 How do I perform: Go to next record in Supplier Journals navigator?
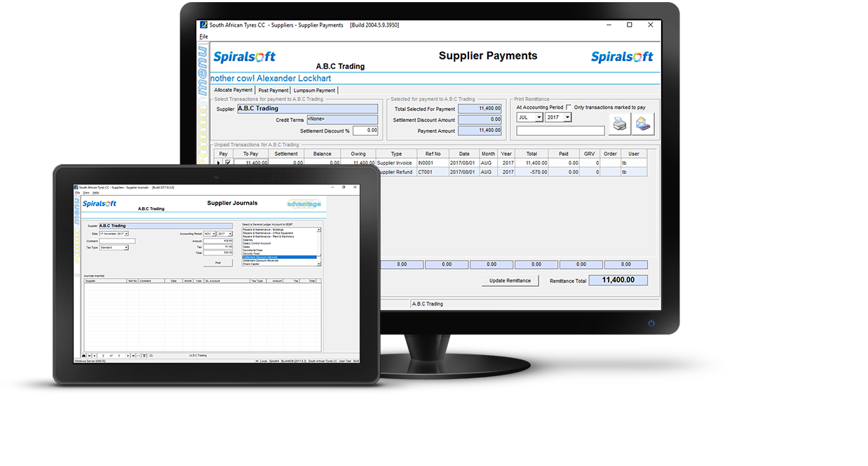(x=128, y=355)
